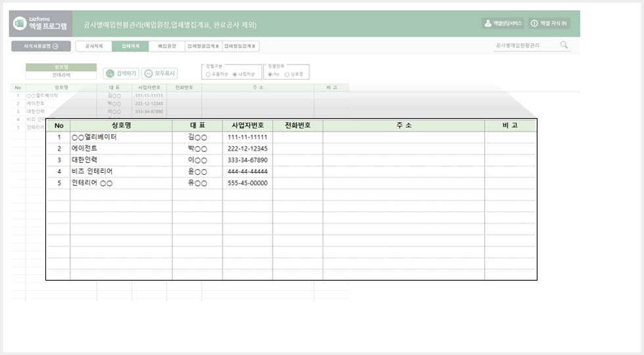Click representative 김○○ in the enlarged table
Screen dimensions: 644x355
point(198,137)
